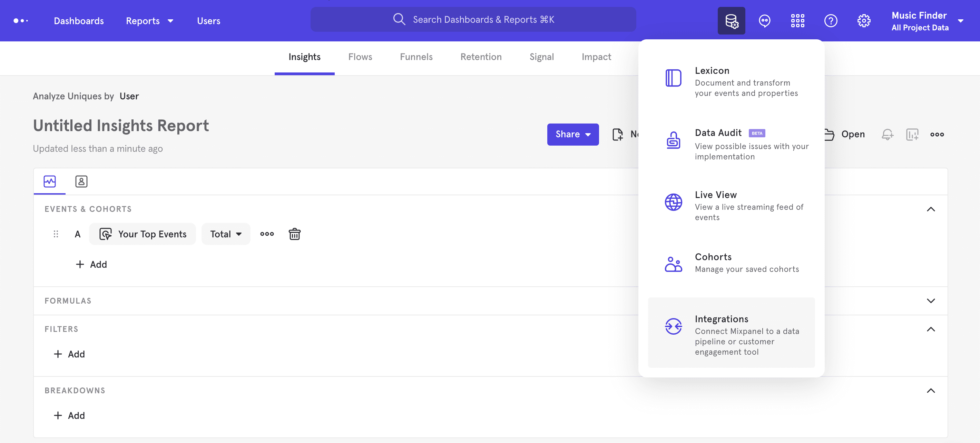Select Total breakdown dropdown
Viewport: 980px width, 443px height.
[225, 233]
